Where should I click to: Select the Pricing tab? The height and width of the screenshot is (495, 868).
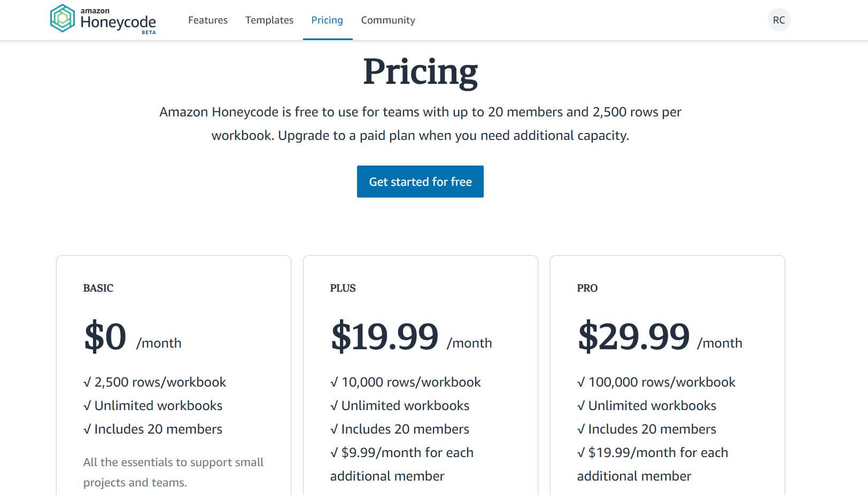tap(327, 20)
